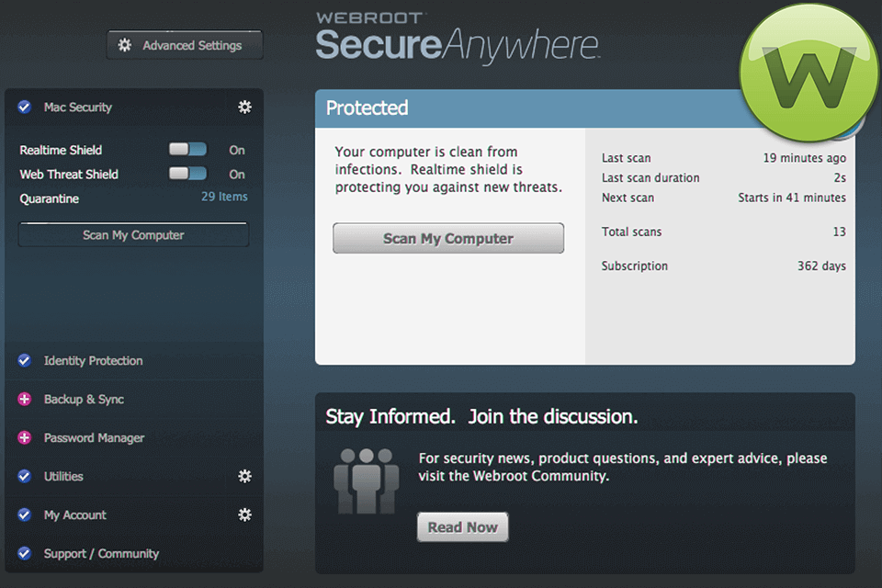Image resolution: width=882 pixels, height=588 pixels.
Task: Click the Total scans value 13
Action: (x=839, y=232)
